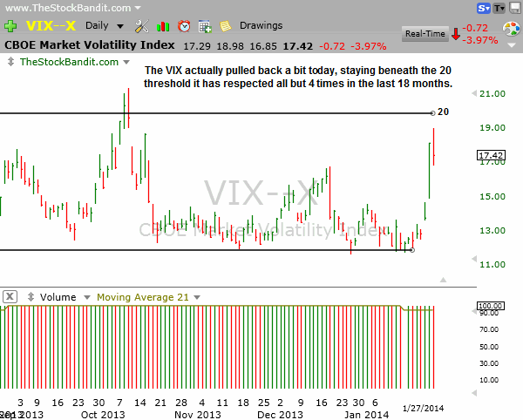
Task: Open the Drawings menu
Action: [260, 25]
